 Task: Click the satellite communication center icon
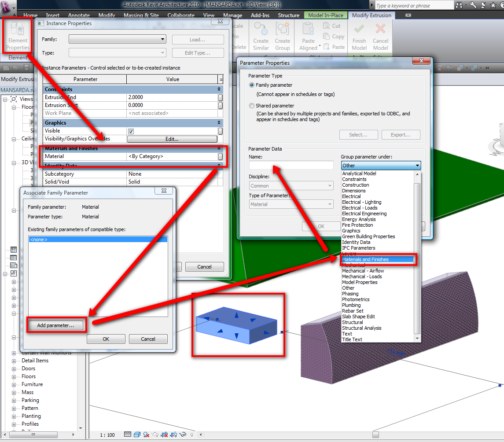click(483, 5)
